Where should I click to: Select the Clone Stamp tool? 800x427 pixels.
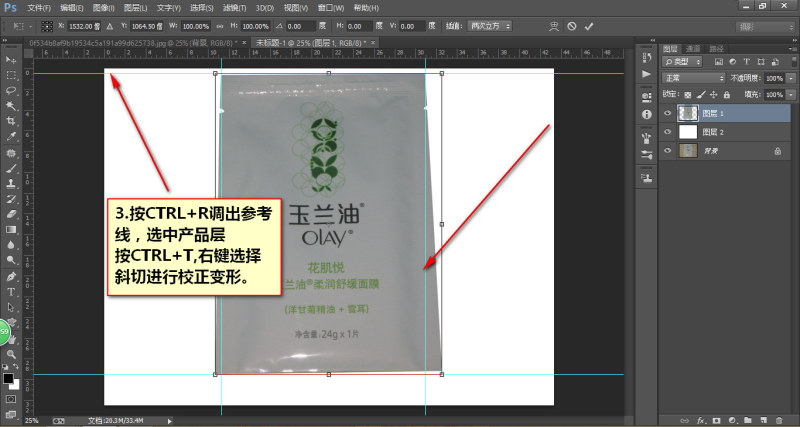(11, 184)
